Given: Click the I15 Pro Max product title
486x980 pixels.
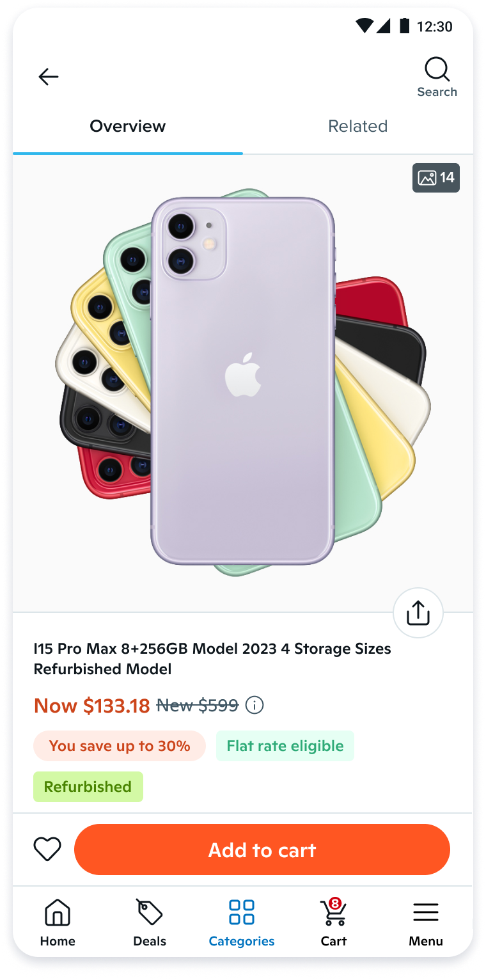Looking at the screenshot, I should (212, 659).
